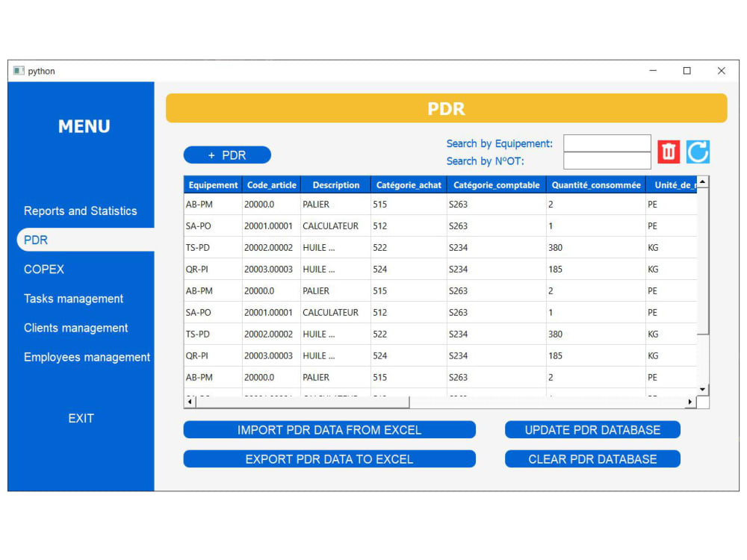
Task: Select first TS-PD equipment cell
Action: (213, 248)
